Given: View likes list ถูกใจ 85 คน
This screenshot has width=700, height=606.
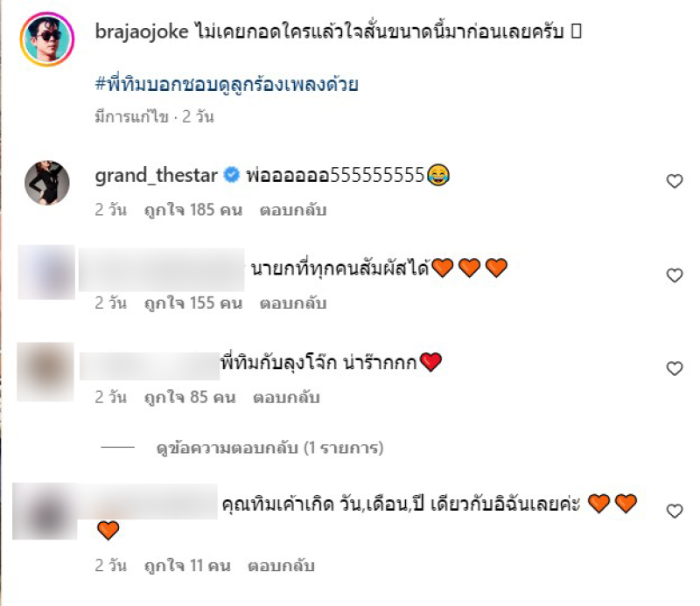Looking at the screenshot, I should 190,397.
